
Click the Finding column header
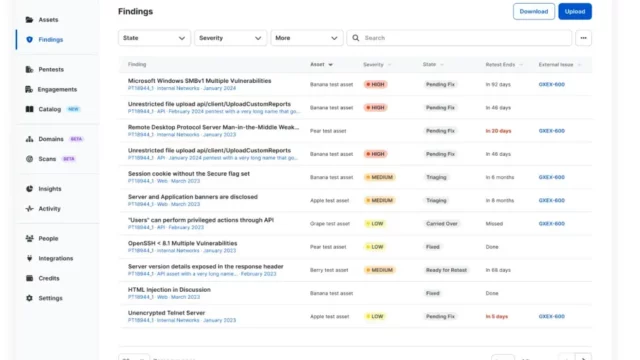pos(137,64)
